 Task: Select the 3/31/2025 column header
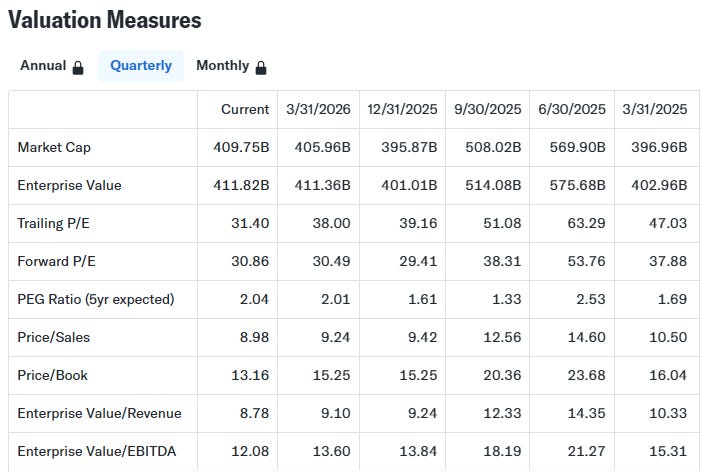point(655,110)
